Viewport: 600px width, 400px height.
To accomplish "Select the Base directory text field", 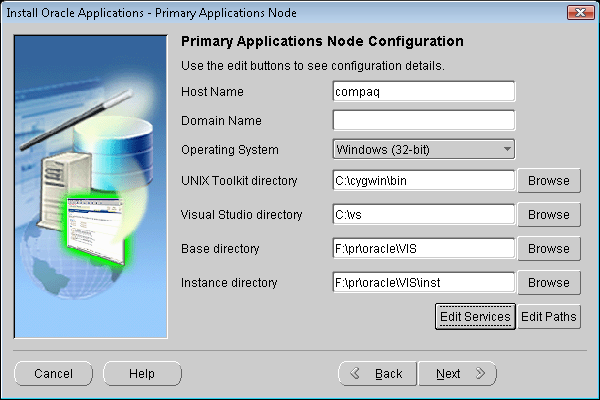I will [423, 248].
